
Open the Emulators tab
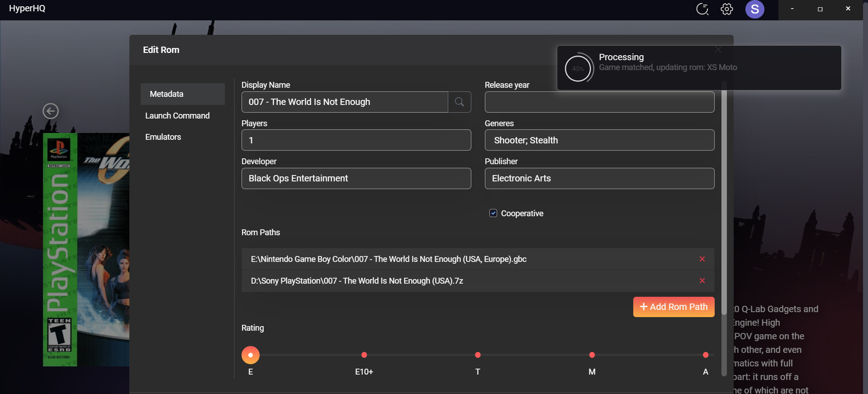(x=163, y=137)
